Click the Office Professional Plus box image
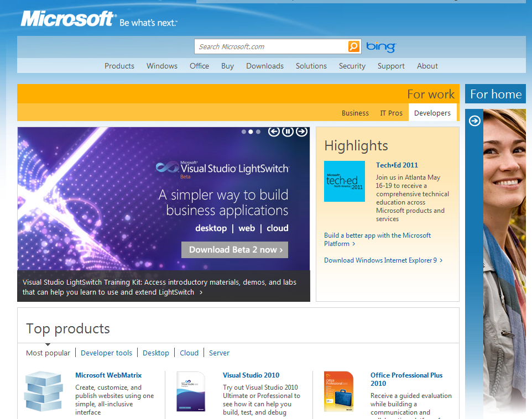Screen dimensions: 532x419 pyautogui.click(x=338, y=391)
